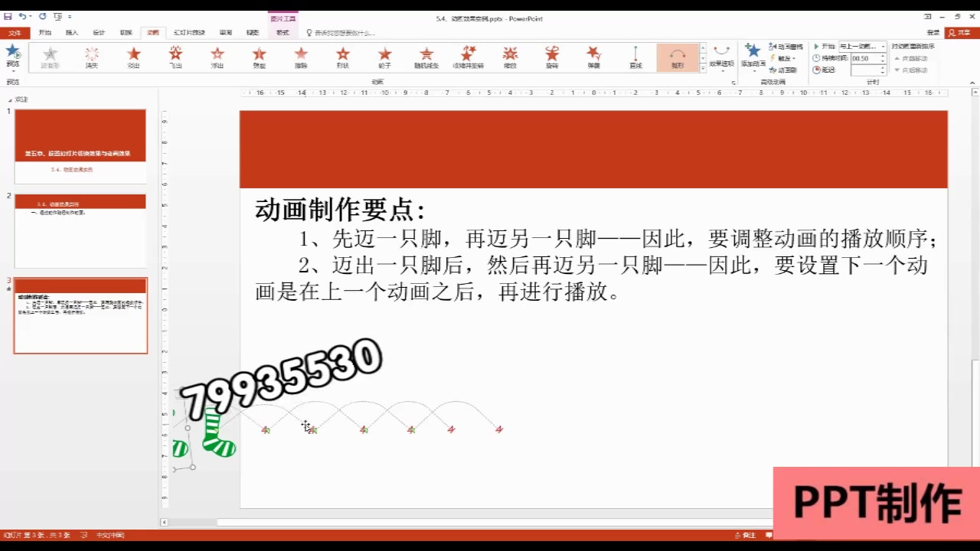Select the 弧形 (Arcs) motion path
The width and height of the screenshot is (980, 551).
(678, 57)
